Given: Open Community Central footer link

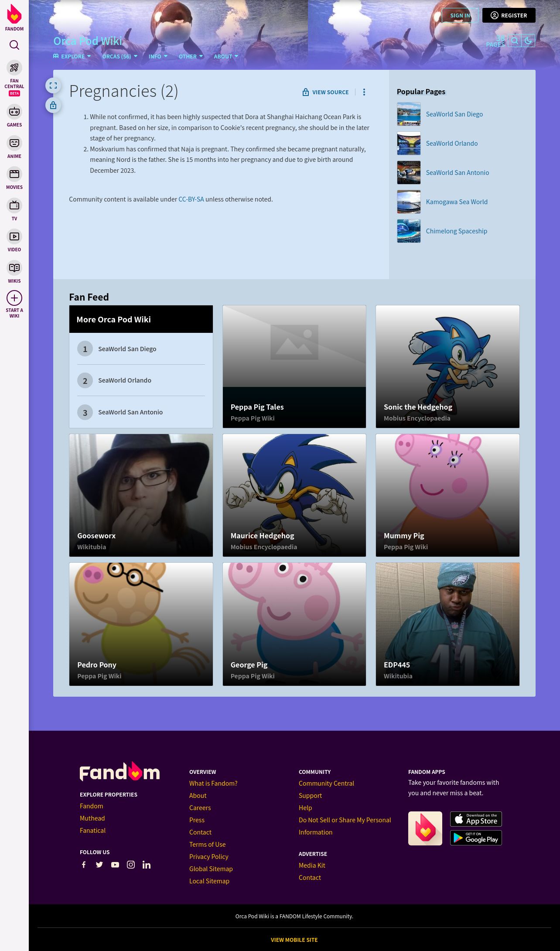Looking at the screenshot, I should 326,783.
